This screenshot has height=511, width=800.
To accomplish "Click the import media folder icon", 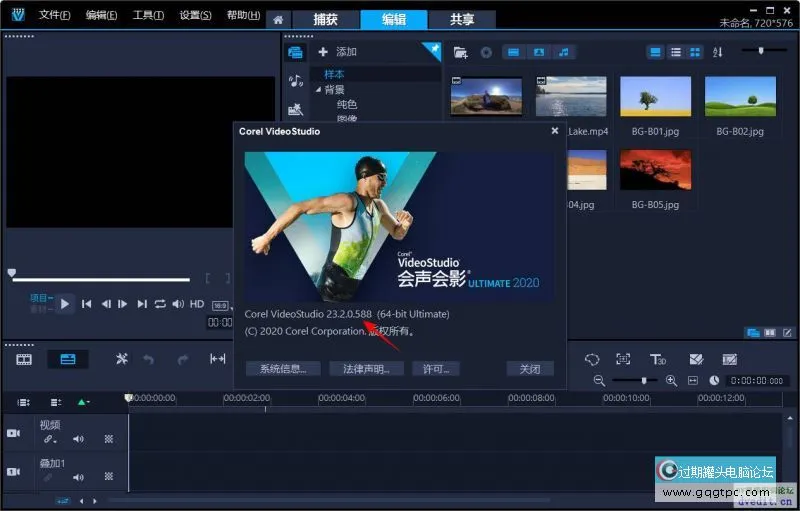I will coord(461,52).
